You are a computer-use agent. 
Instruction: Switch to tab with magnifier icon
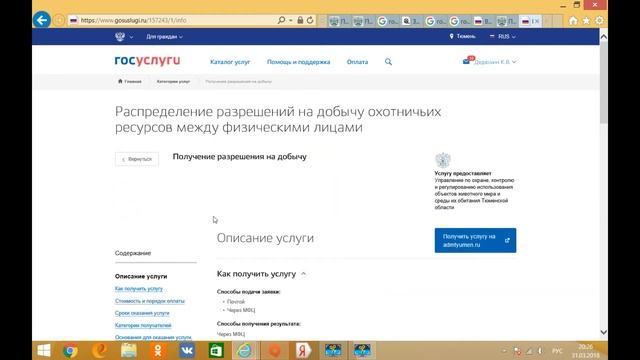tap(411, 21)
